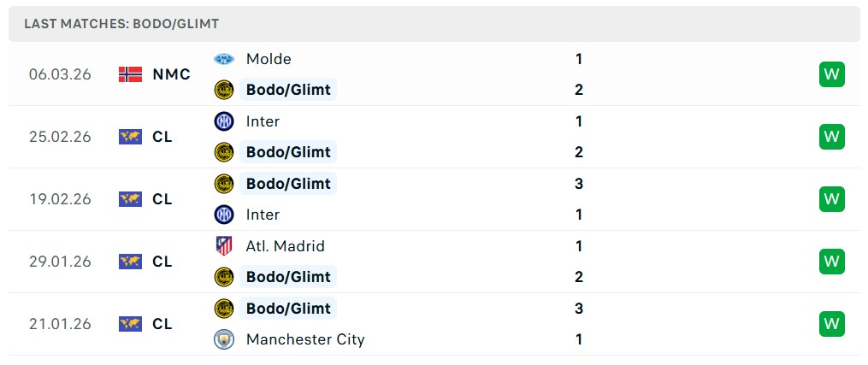Click Champions League flag for 19.02.26 match
This screenshot has height=365, width=868.
tap(130, 199)
